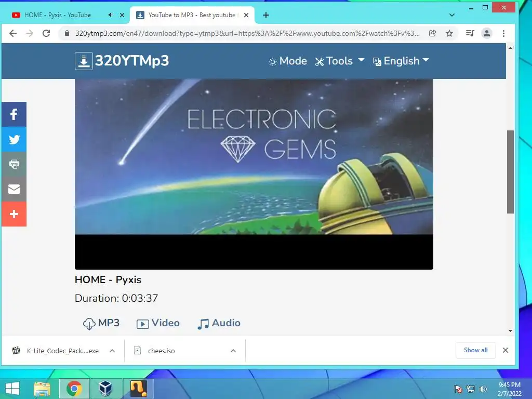Go forward in browser history

(x=30, y=33)
